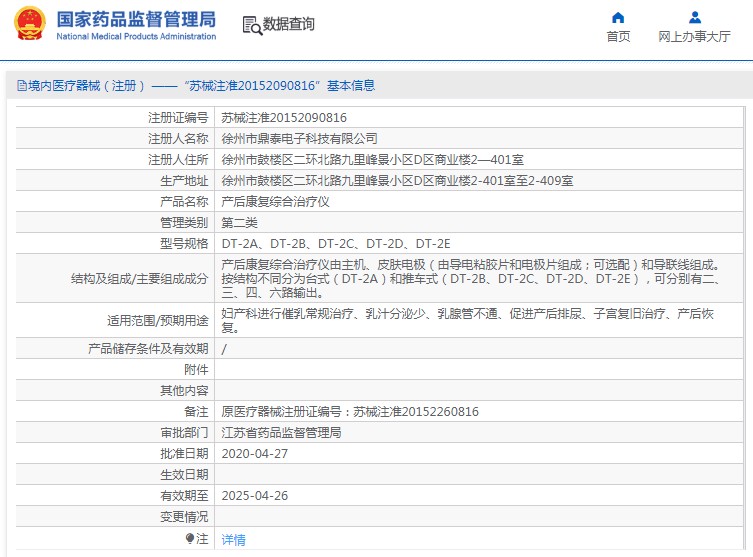Select product name 产后康复综合治疗仪
This screenshot has width=753, height=557.
point(275,202)
